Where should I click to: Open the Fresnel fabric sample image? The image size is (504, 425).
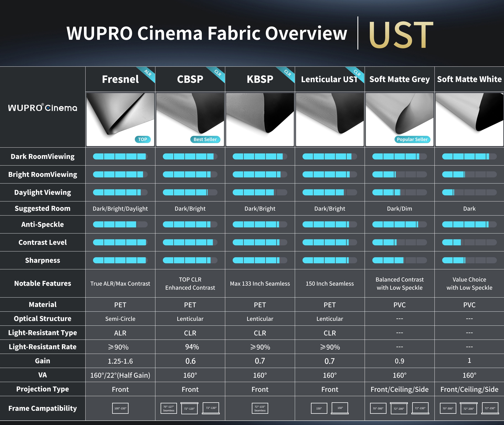(120, 119)
